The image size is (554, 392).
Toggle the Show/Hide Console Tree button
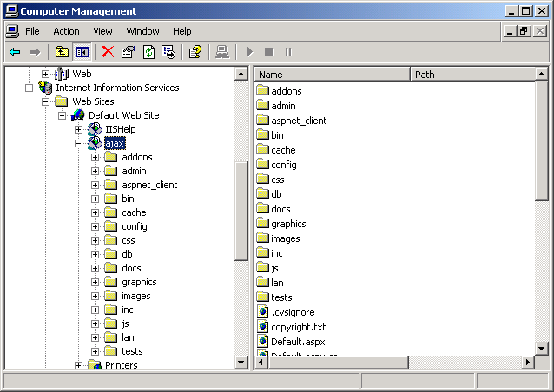(x=82, y=52)
